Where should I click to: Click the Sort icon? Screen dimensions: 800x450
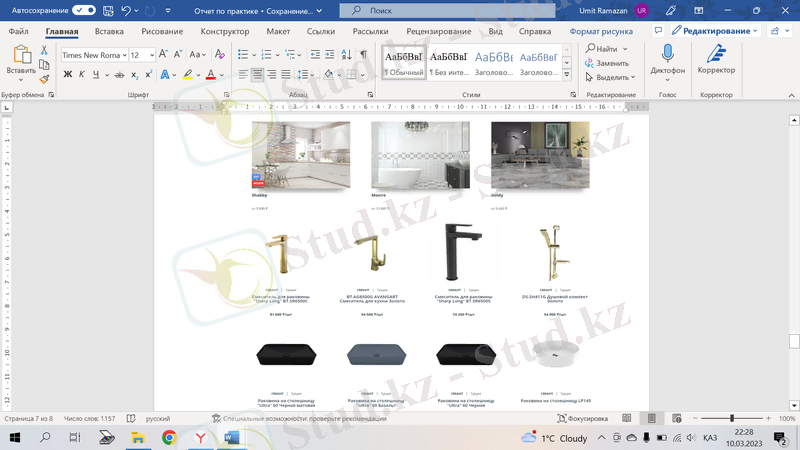click(x=346, y=54)
